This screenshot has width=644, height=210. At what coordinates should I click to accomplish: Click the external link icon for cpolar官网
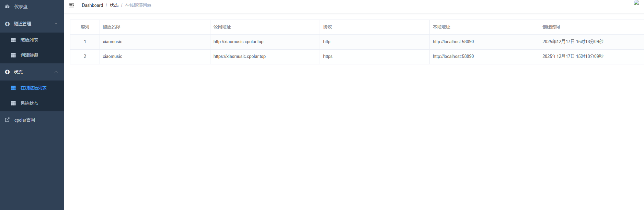click(7, 120)
